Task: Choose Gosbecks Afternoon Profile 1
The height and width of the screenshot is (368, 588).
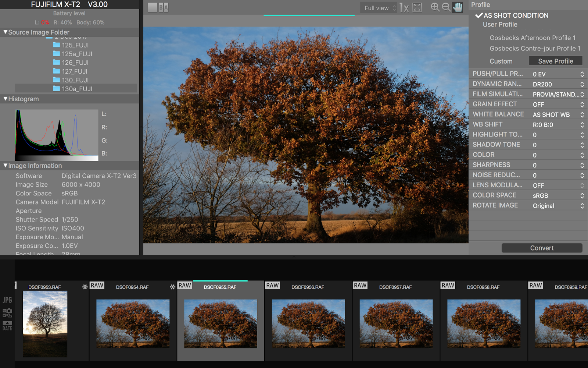Action: pyautogui.click(x=533, y=38)
